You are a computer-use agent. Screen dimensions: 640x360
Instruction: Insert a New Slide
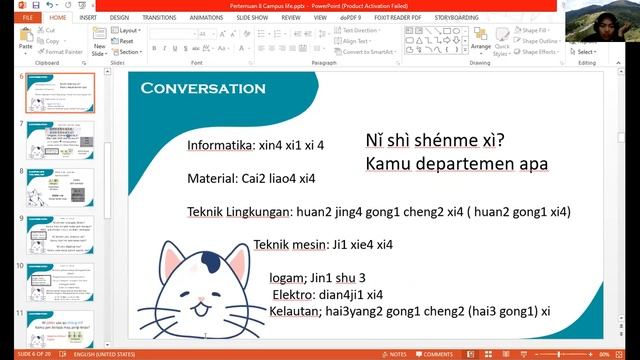pyautogui.click(x=99, y=41)
